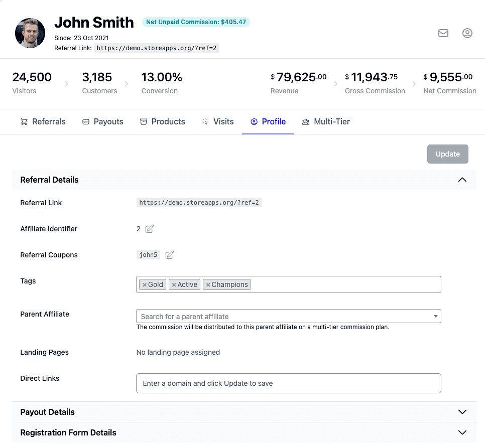The width and height of the screenshot is (485, 448).
Task: Open the Products tab
Action: pos(162,122)
